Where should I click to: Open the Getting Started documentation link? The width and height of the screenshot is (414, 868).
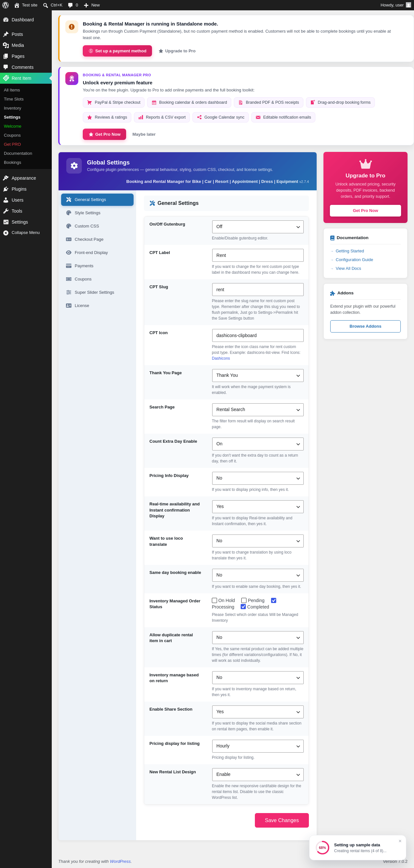350,251
